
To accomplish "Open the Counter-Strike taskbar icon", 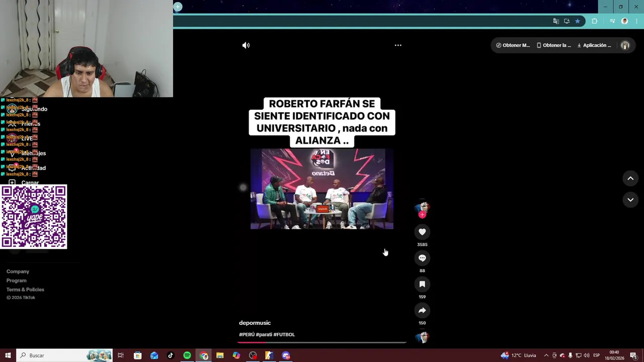I will (269, 355).
